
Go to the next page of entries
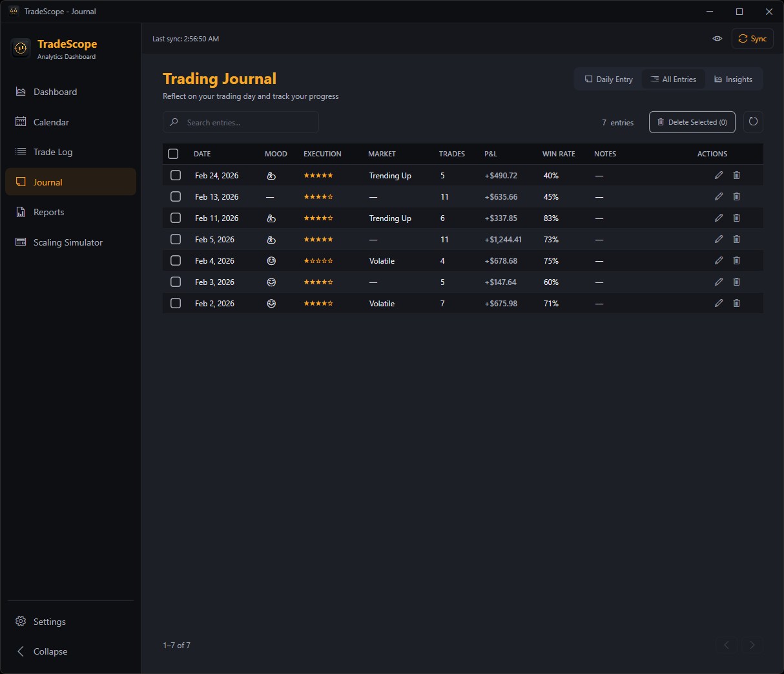[752, 645]
